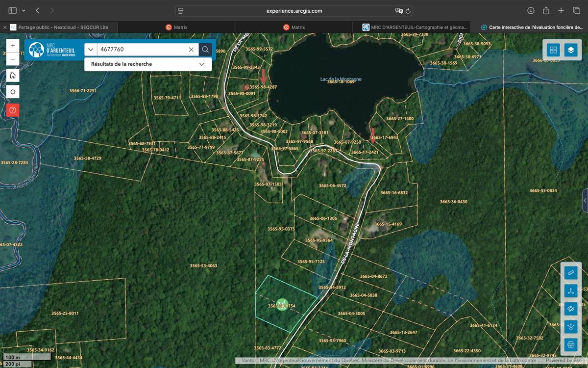
Task: Toggle the Safari sidebar
Action: [13, 10]
